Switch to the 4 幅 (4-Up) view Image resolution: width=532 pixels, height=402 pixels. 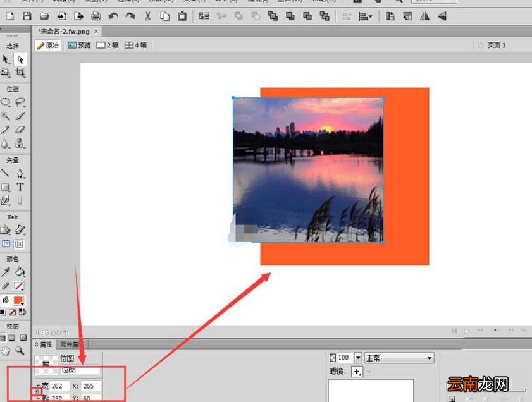pyautogui.click(x=136, y=45)
